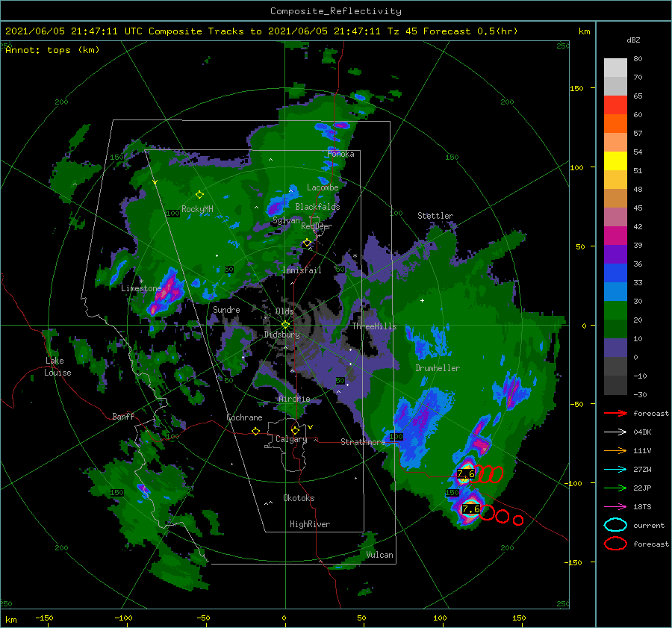
Task: Click the Airdrie label
Action: (x=294, y=399)
